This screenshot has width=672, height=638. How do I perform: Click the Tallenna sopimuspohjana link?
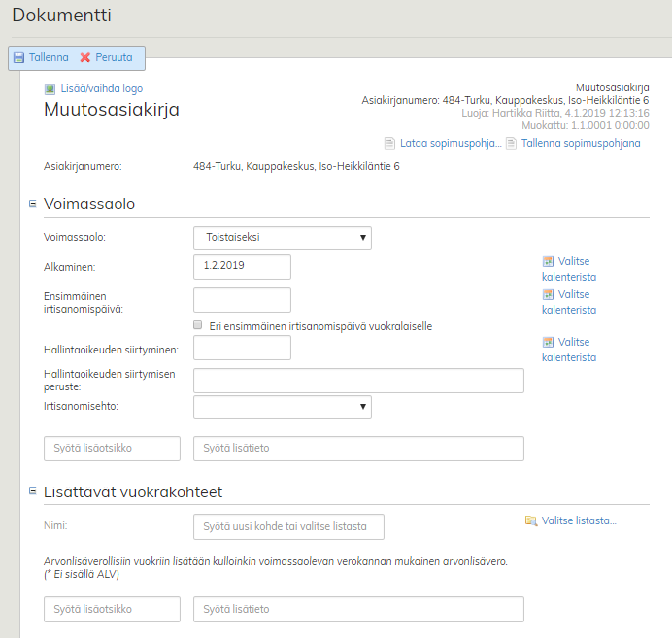pos(581,144)
